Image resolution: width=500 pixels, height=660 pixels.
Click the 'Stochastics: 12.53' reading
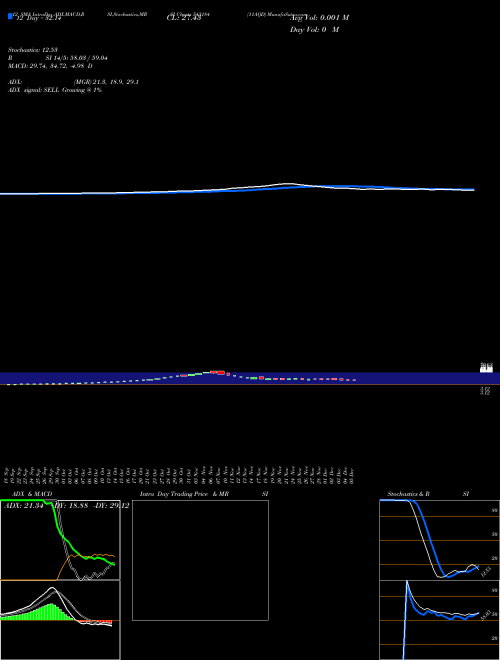(x=32, y=50)
